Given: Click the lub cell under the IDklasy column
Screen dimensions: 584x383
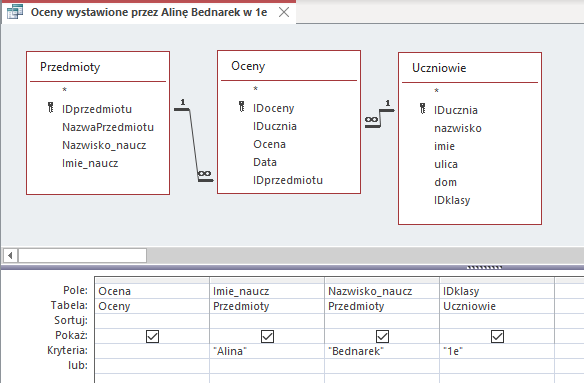Looking at the screenshot, I should [x=497, y=366].
